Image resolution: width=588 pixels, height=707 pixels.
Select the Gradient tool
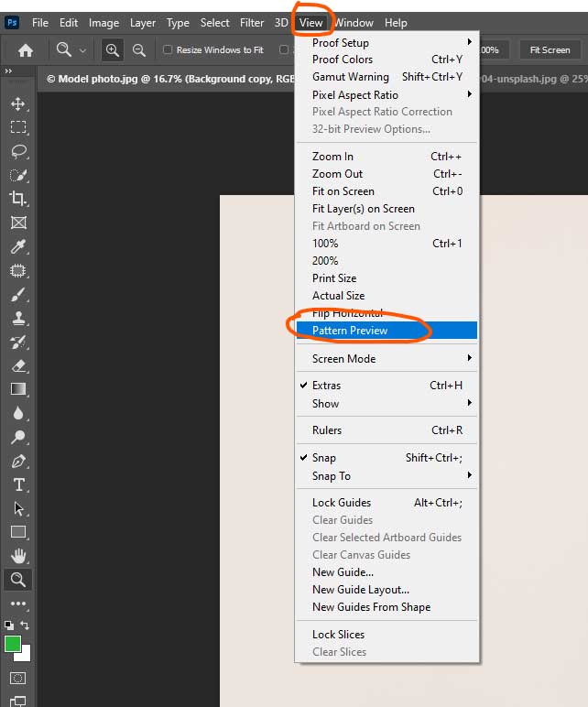[18, 389]
